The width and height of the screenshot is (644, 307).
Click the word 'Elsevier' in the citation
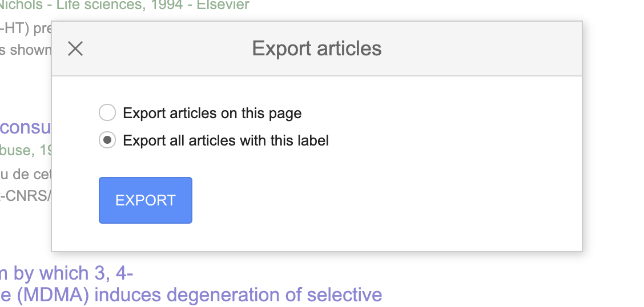pyautogui.click(x=223, y=5)
